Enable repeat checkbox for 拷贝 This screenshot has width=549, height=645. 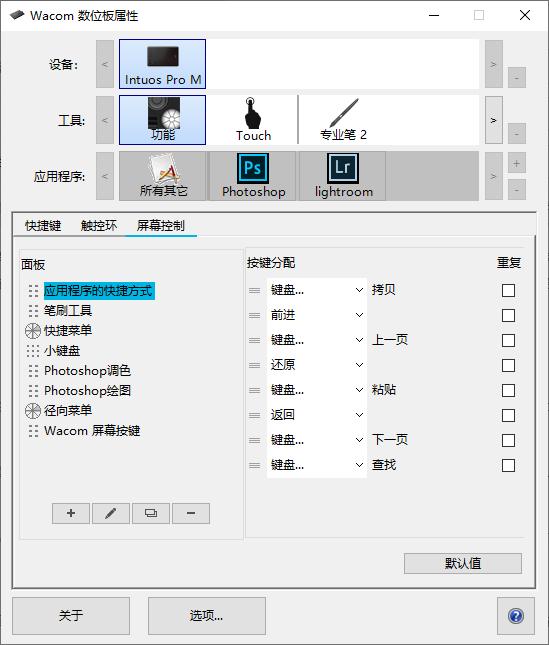508,290
